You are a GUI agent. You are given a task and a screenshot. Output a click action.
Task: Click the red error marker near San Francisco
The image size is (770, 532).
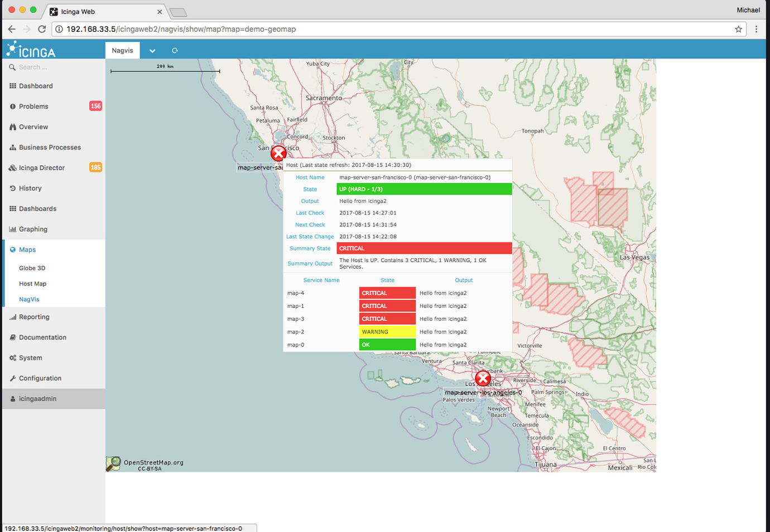pyautogui.click(x=278, y=153)
